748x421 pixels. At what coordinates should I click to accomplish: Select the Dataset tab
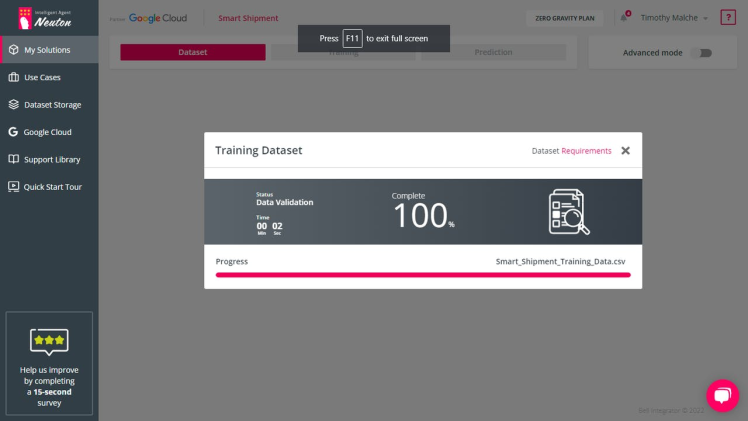pyautogui.click(x=193, y=52)
